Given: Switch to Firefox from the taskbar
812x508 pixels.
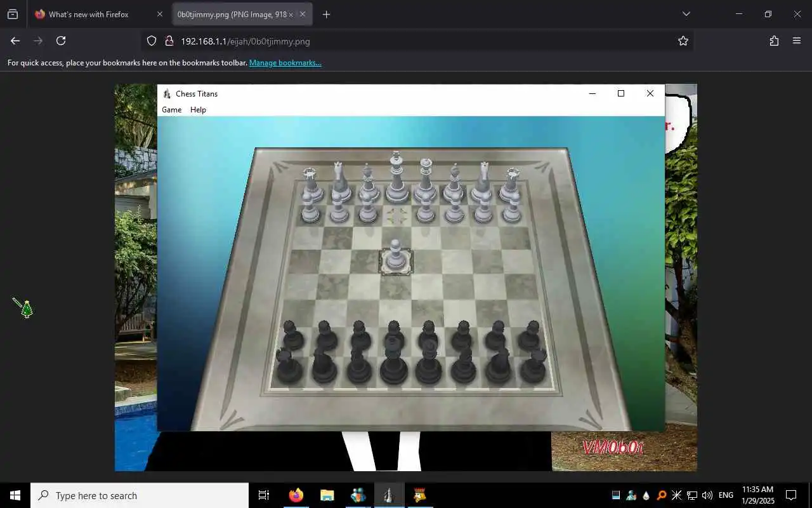Looking at the screenshot, I should [x=296, y=495].
